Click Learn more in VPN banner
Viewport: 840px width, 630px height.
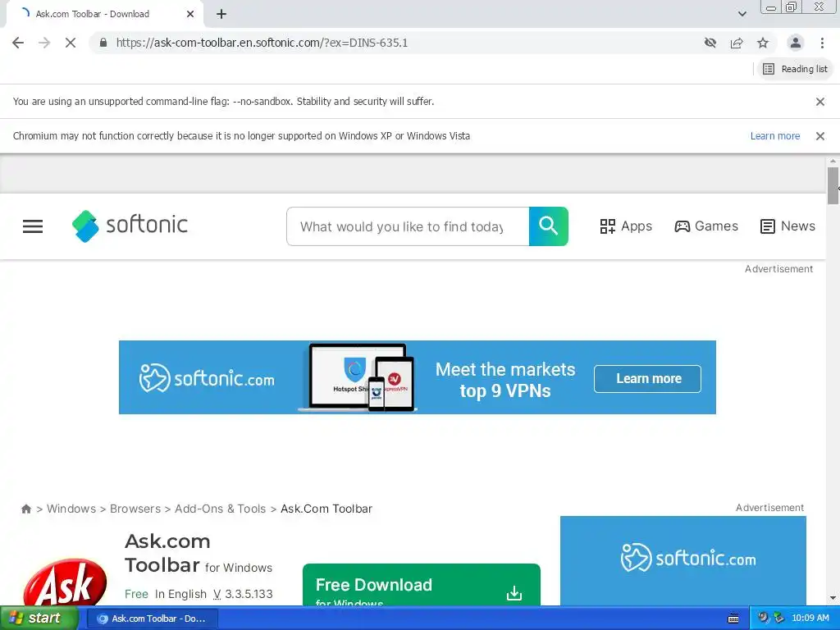[x=648, y=379]
